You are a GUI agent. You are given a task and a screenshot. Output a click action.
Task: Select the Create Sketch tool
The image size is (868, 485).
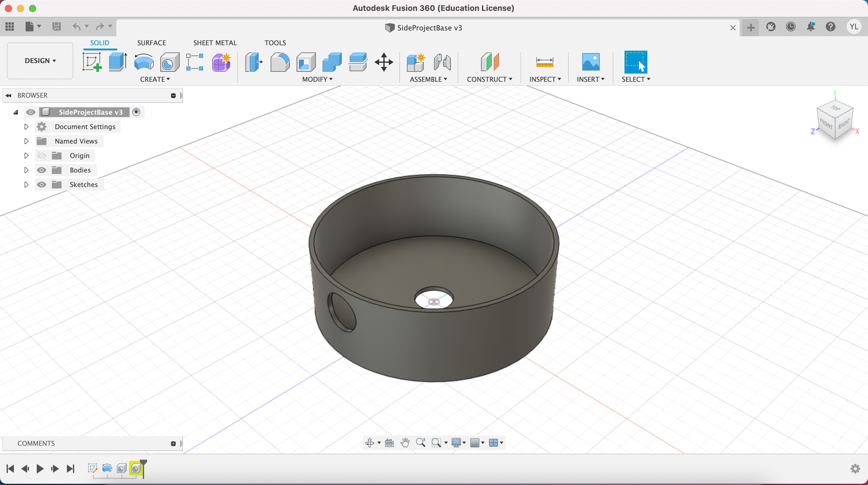[x=92, y=62]
